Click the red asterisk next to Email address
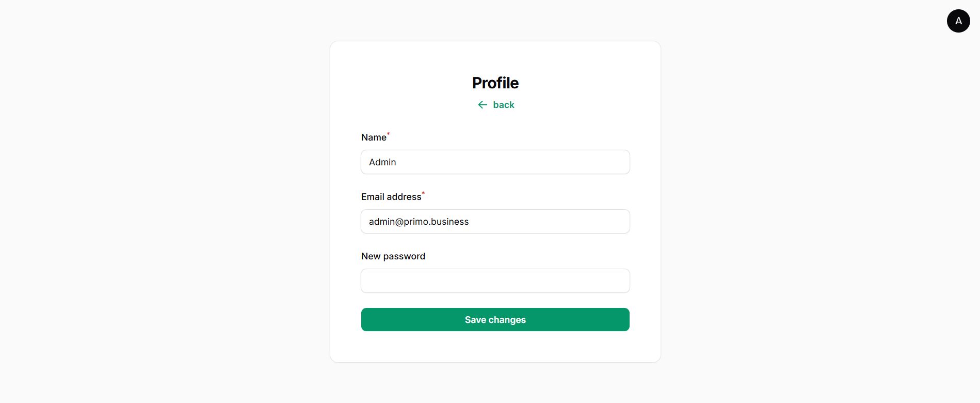The width and height of the screenshot is (980, 403). click(x=424, y=193)
